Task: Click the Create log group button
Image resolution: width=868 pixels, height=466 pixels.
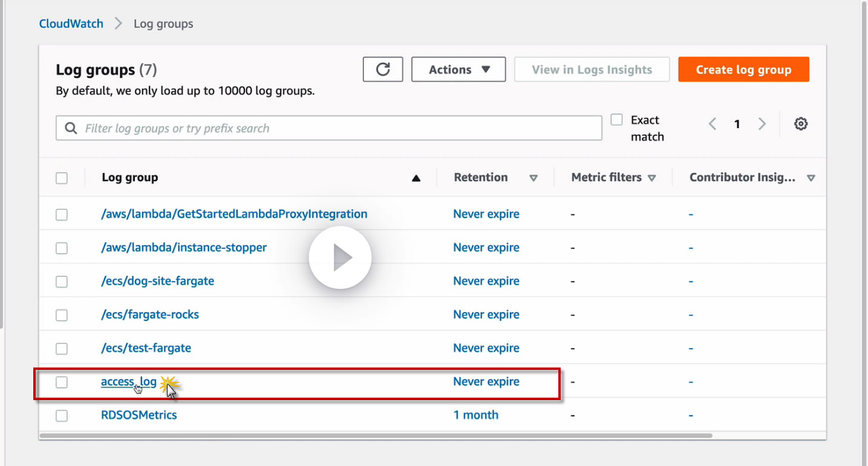Action: click(743, 70)
